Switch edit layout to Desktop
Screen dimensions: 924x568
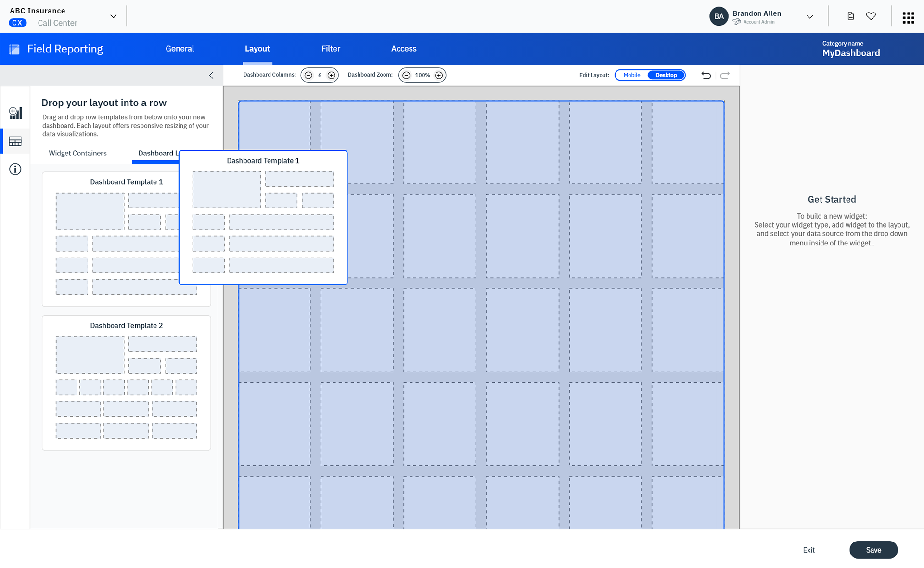point(666,75)
